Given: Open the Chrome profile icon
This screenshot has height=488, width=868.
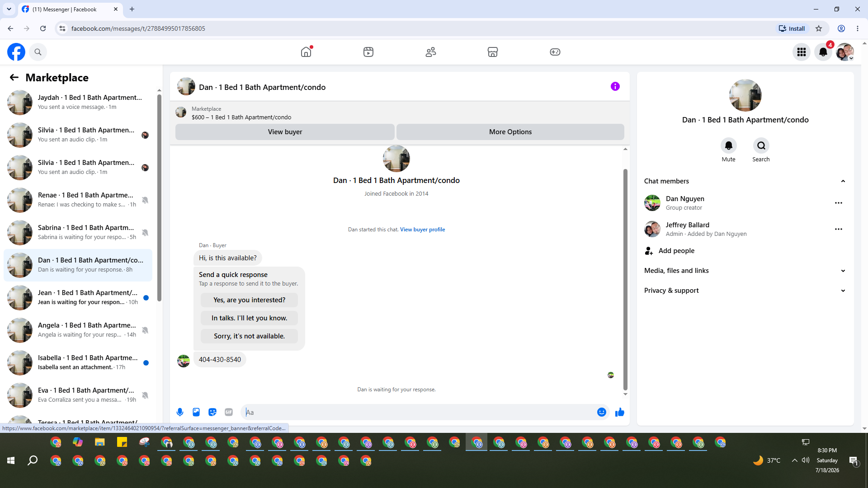Looking at the screenshot, I should pyautogui.click(x=841, y=28).
